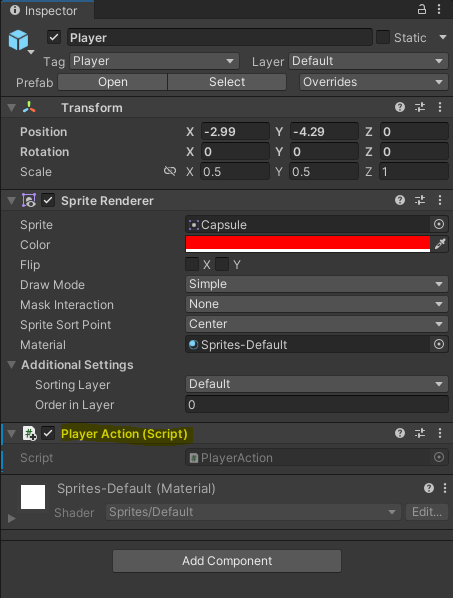The width and height of the screenshot is (453, 598).
Task: Open Sprites-Default material help icon
Action: (429, 488)
